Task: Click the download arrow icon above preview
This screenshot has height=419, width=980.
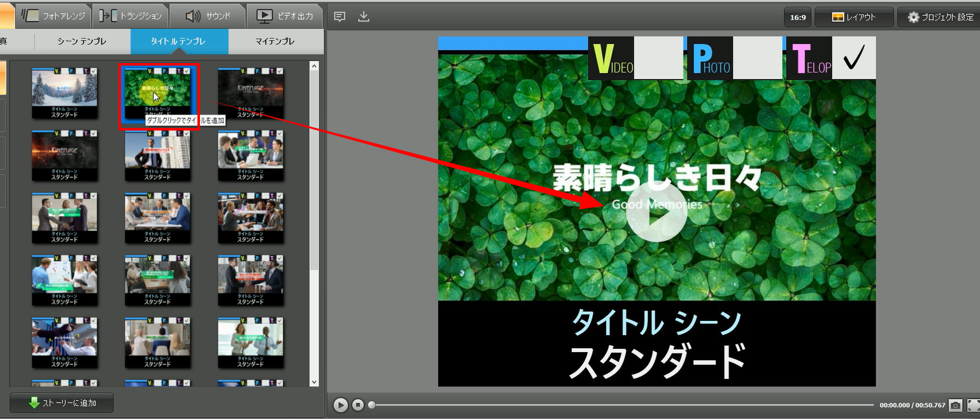Action: click(364, 17)
